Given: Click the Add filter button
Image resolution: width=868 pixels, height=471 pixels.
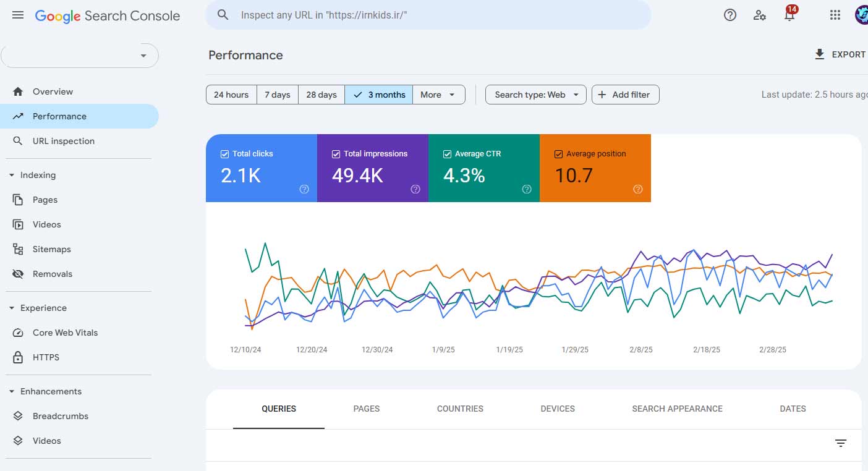Looking at the screenshot, I should pos(625,95).
